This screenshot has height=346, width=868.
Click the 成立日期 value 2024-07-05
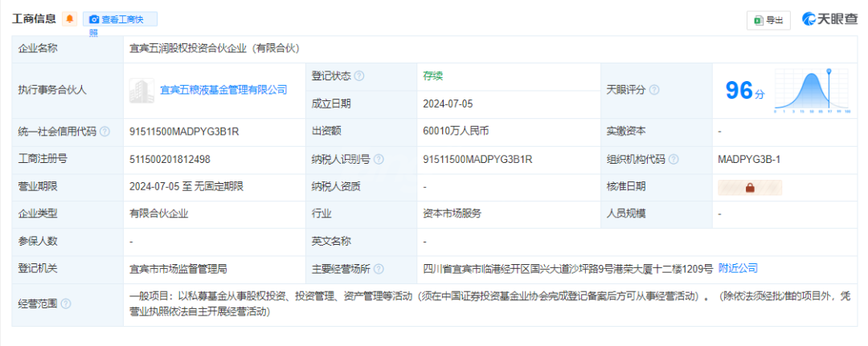pos(448,104)
